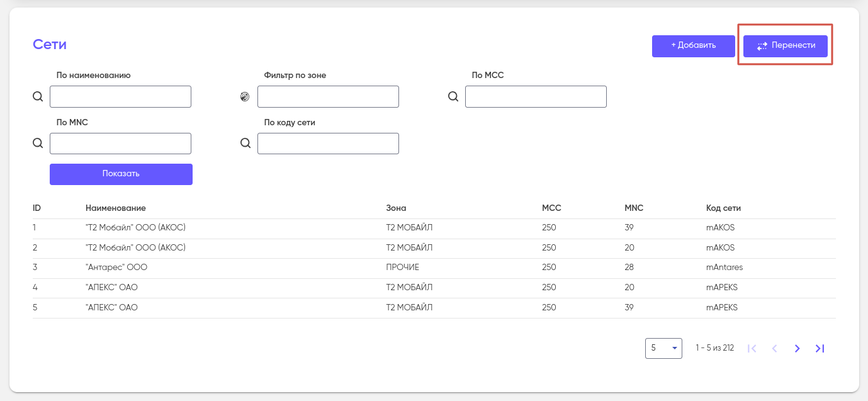Viewport: 868px width, 401px height.
Task: Go to the previous page arrow
Action: pyautogui.click(x=774, y=348)
